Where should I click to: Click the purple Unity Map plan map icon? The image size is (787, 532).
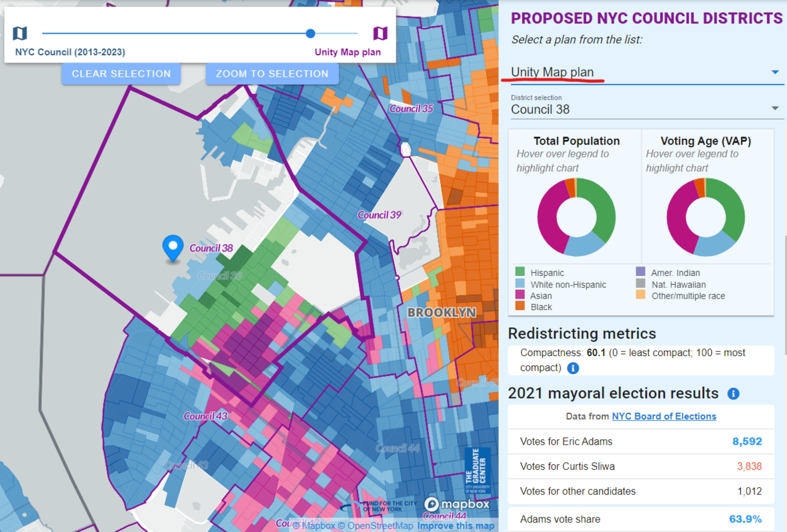click(x=380, y=33)
